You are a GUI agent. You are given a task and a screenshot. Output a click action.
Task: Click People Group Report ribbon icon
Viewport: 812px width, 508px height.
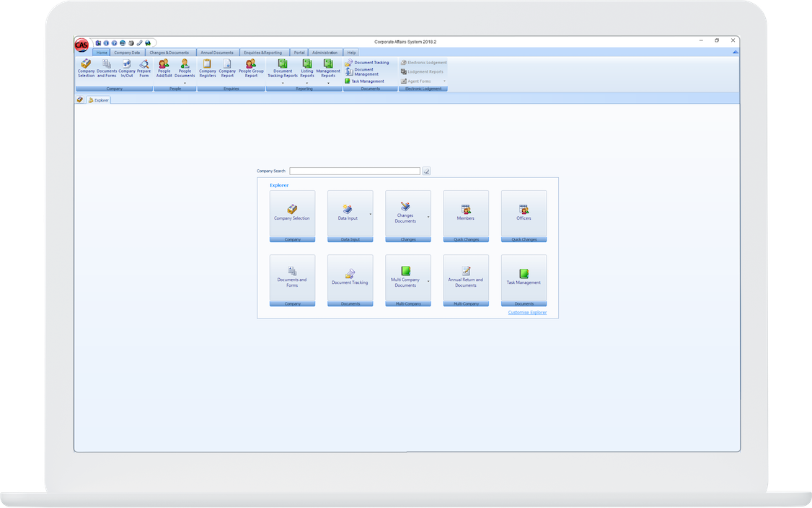tap(251, 68)
